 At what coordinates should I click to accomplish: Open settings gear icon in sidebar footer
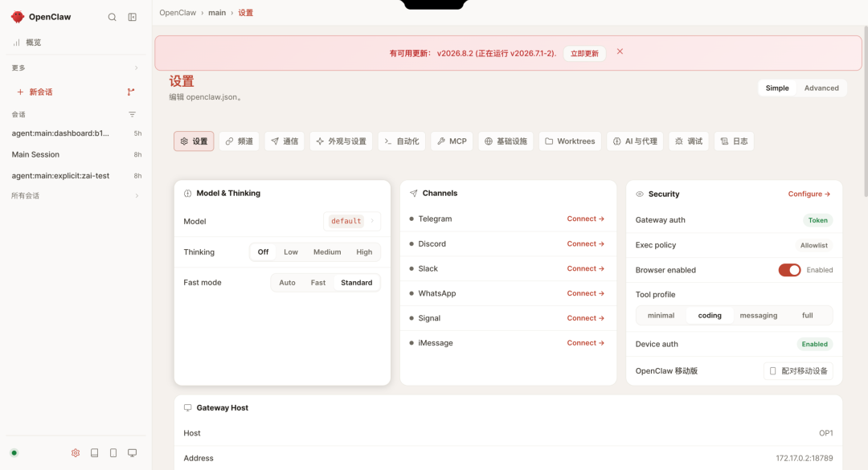click(76, 453)
